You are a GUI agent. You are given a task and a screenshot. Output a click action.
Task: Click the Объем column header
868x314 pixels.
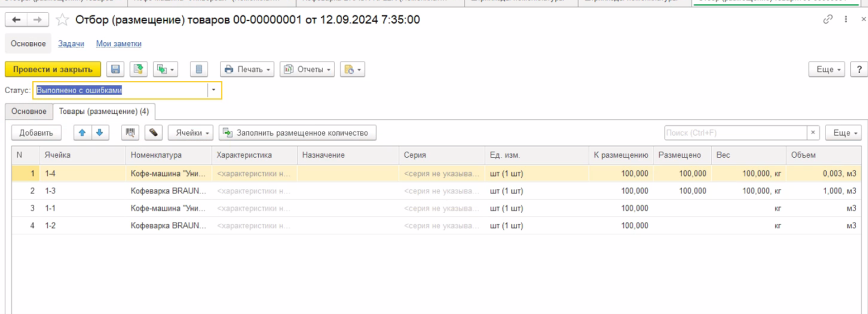click(824, 155)
